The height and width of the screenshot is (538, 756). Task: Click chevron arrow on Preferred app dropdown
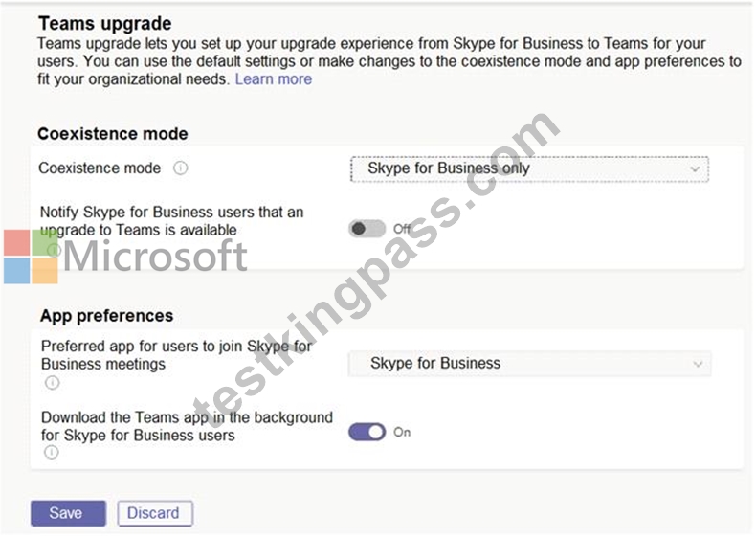(x=698, y=364)
